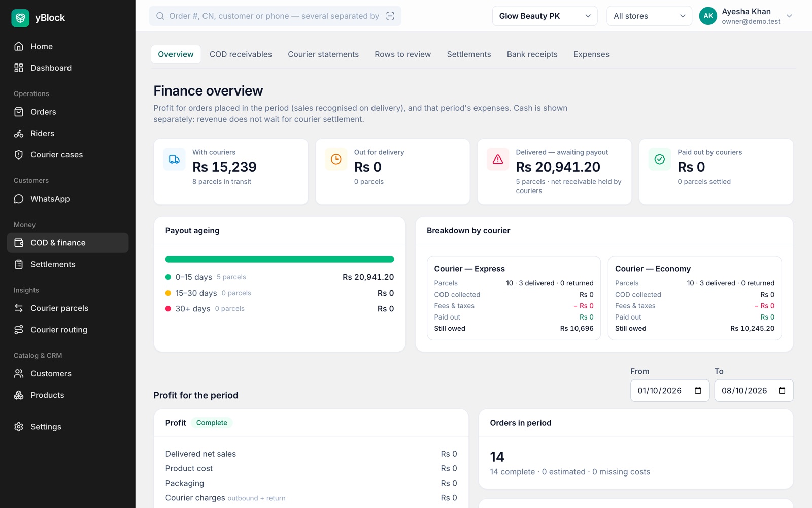
Task: Open Courier parcels insights
Action: [67, 308]
